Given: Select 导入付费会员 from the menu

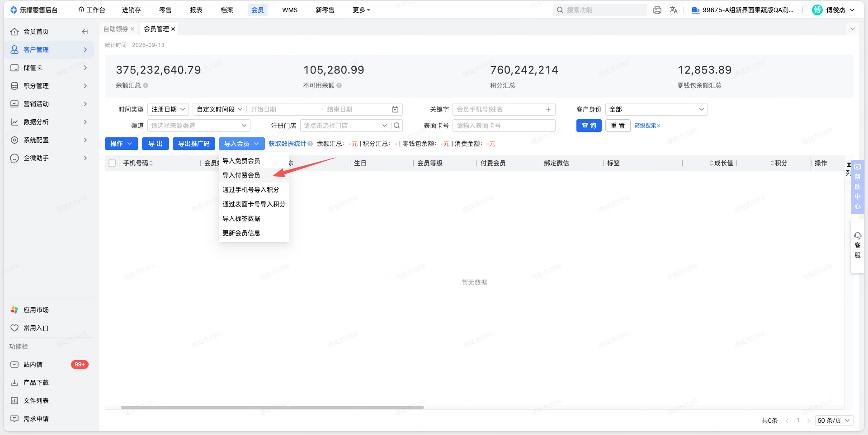Looking at the screenshot, I should click(x=241, y=175).
